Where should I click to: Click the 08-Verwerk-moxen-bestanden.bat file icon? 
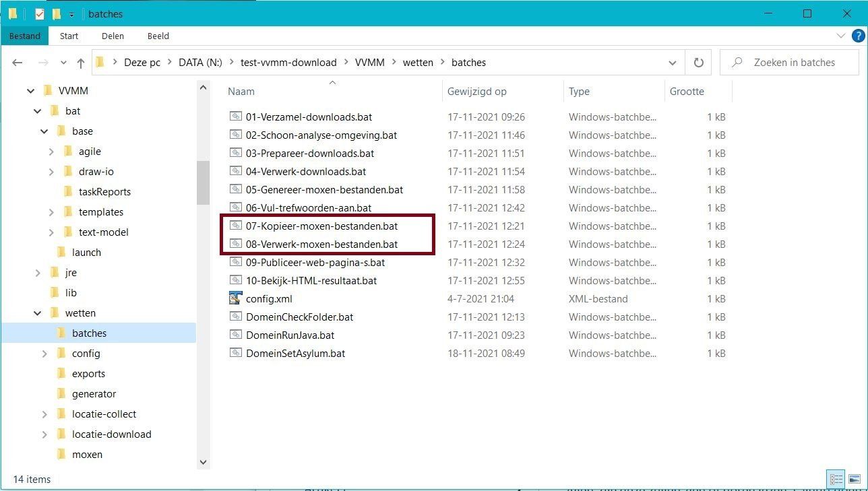click(x=235, y=244)
